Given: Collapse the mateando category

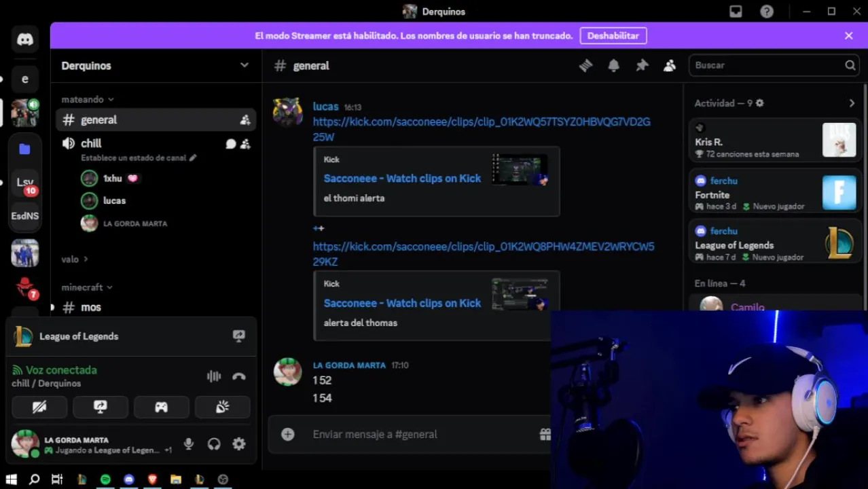Looking at the screenshot, I should [88, 99].
